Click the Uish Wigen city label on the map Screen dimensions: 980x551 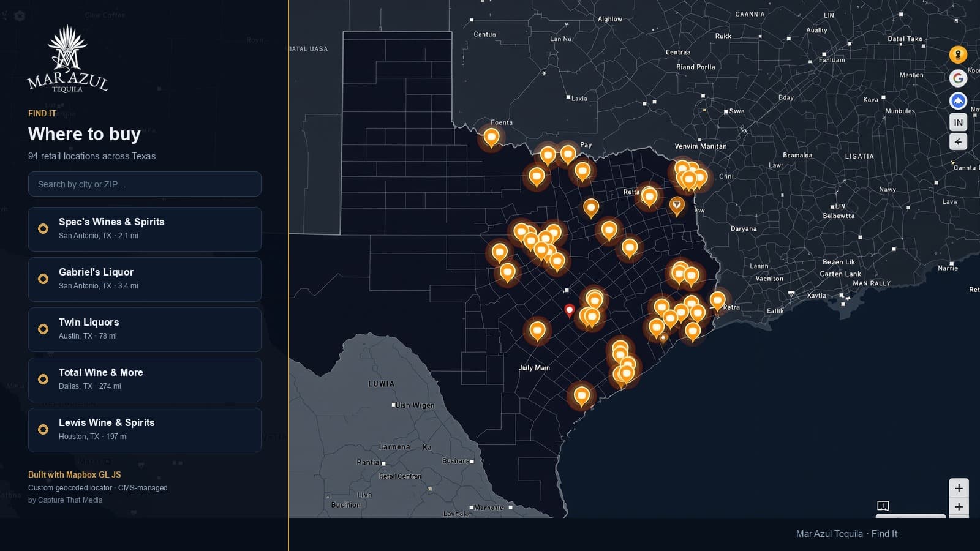tap(415, 405)
